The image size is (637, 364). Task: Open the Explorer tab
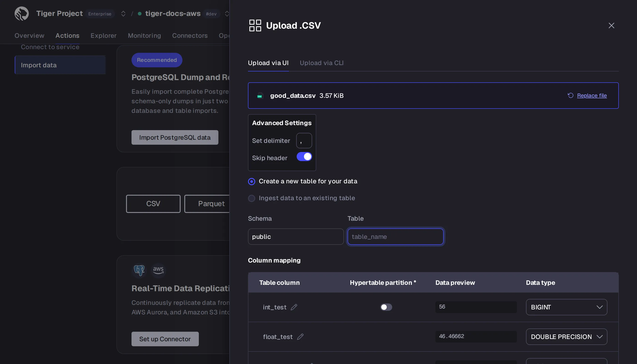point(104,35)
